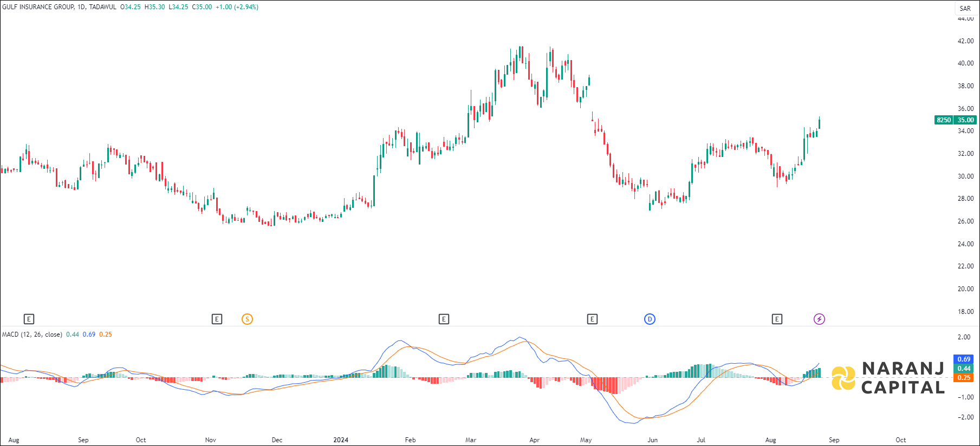This screenshot has width=980, height=446.
Task: Click the 30.00 price axis label
Action: [965, 176]
